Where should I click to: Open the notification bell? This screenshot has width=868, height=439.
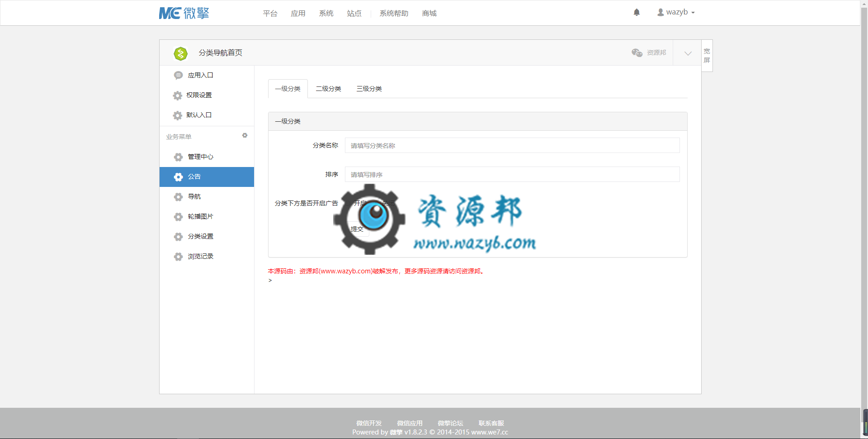pyautogui.click(x=637, y=12)
